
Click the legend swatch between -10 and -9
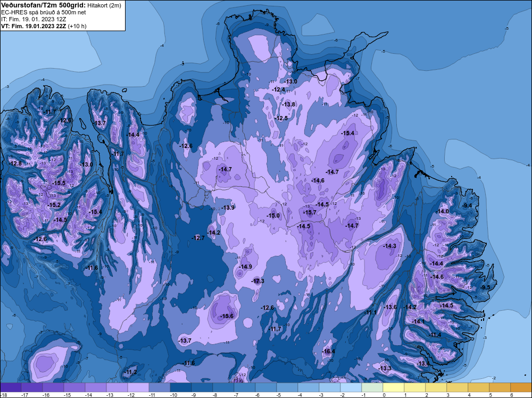[181, 387]
